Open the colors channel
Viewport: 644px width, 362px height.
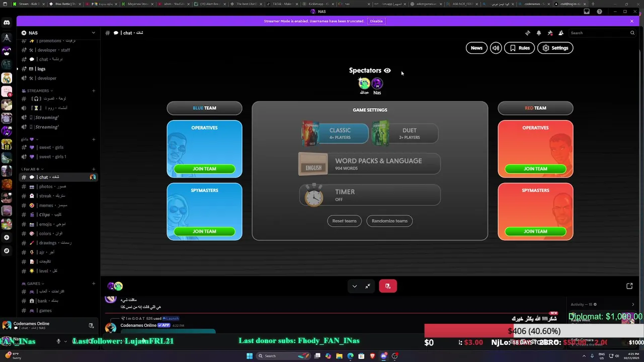point(58,234)
